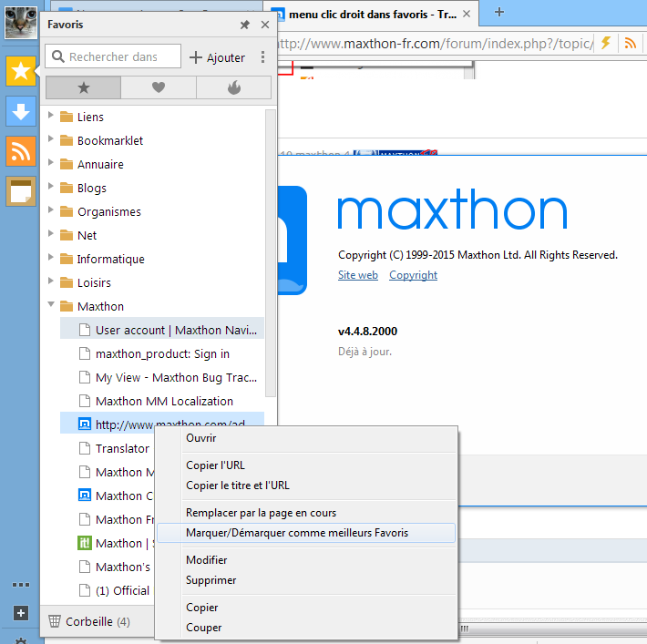
Task: Open a new tab with plus button
Action: (498, 12)
